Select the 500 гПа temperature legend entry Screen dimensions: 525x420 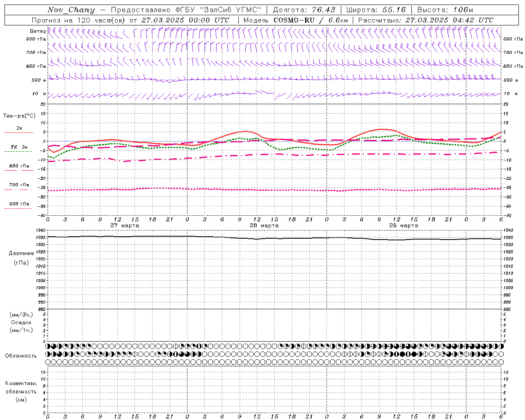[x=18, y=205]
